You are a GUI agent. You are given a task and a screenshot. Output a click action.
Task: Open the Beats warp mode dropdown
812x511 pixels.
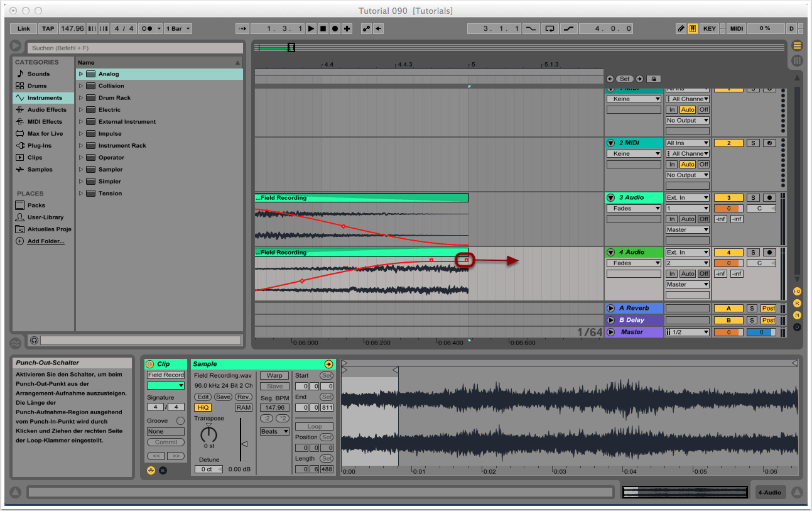click(274, 432)
